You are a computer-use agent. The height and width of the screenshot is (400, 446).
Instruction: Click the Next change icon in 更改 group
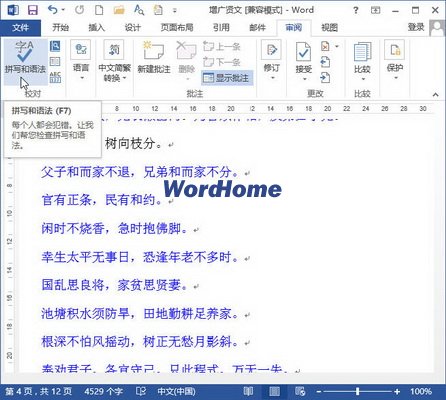tap(325, 77)
